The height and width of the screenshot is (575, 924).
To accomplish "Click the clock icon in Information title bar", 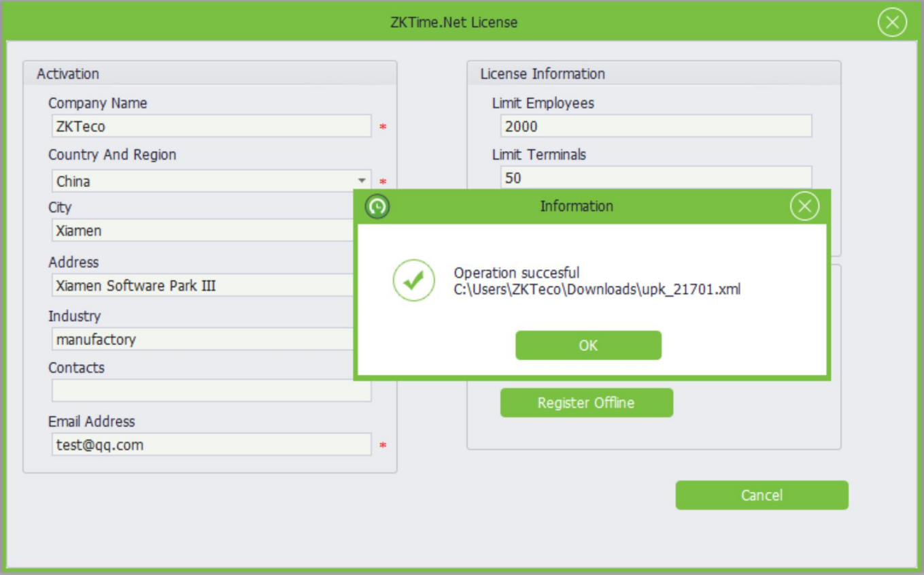I will (377, 206).
